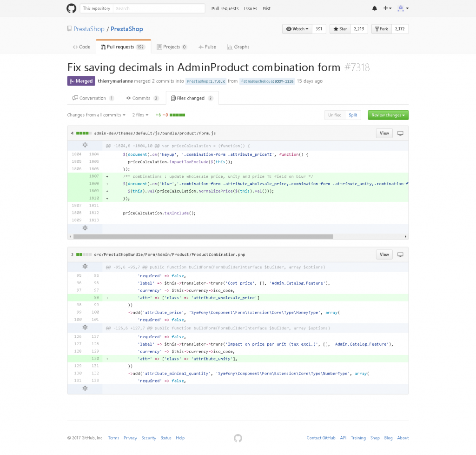
Task: Open the PrestaShop organization link
Action: (88, 29)
